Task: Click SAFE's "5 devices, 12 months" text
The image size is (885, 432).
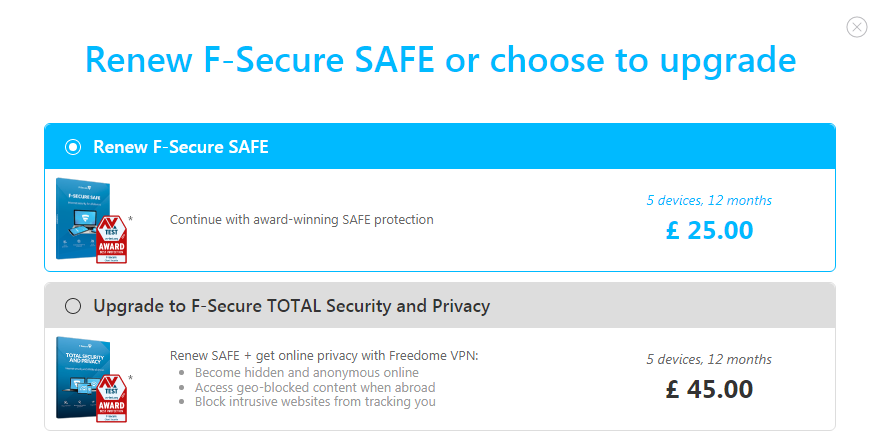Action: 709,200
